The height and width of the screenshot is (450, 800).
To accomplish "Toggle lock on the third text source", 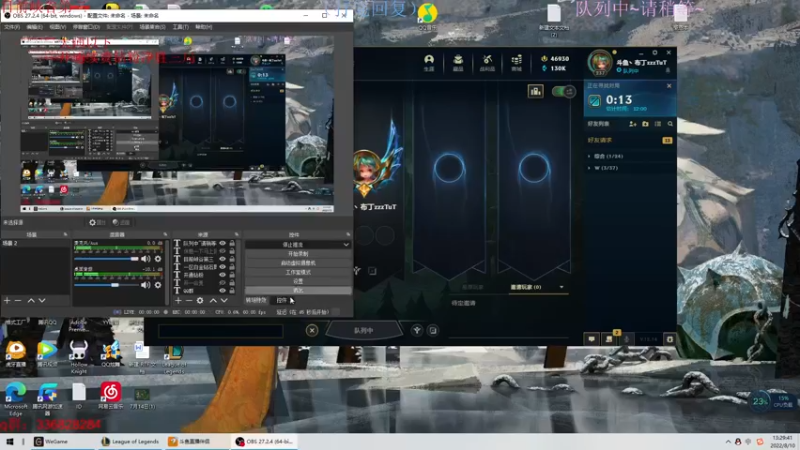I will (232, 259).
